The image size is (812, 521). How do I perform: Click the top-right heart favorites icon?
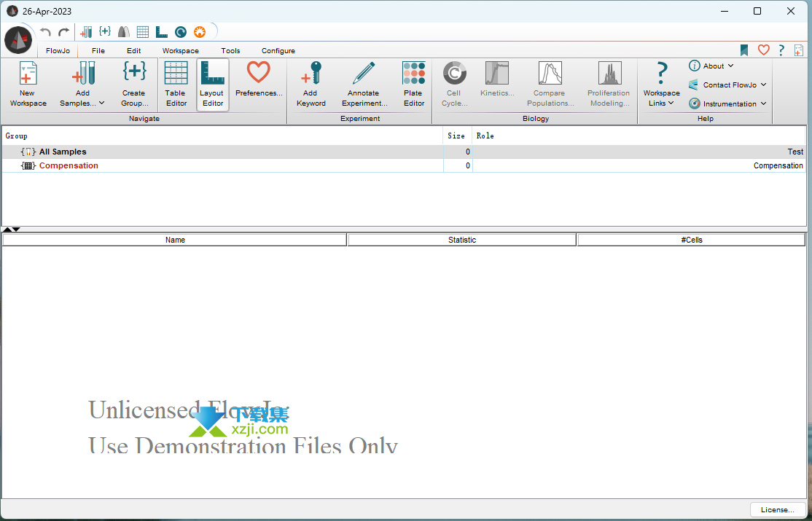(x=763, y=50)
